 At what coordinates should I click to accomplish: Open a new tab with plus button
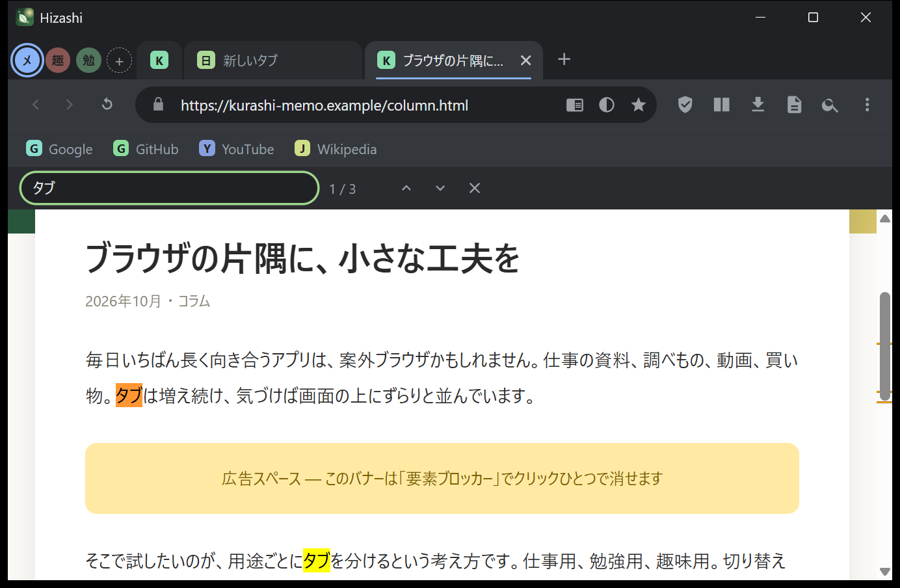click(x=564, y=60)
